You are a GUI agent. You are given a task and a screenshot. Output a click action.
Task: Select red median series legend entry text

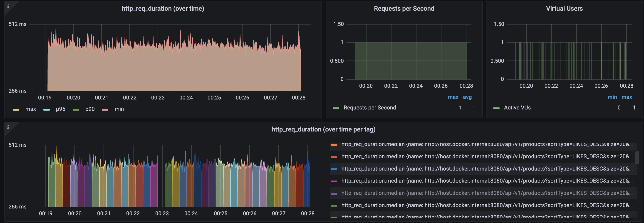[x=486, y=156]
